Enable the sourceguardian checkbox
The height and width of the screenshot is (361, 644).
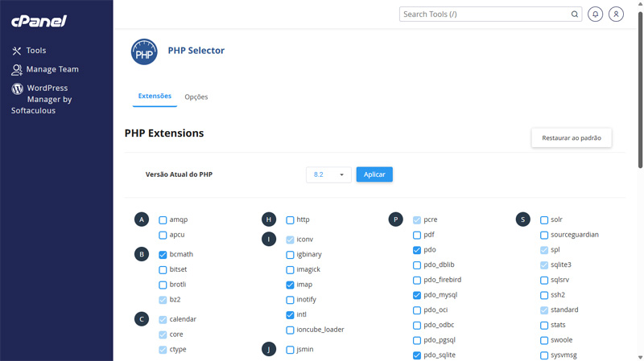point(544,236)
